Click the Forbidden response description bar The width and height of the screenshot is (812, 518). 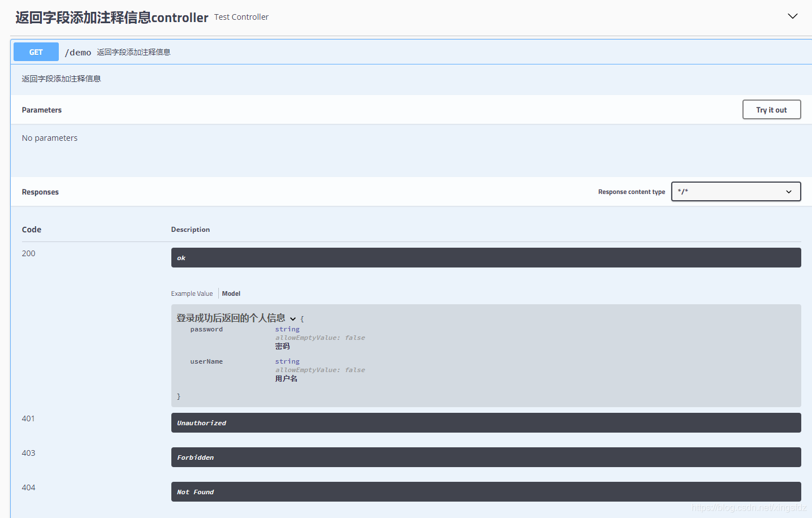[486, 457]
